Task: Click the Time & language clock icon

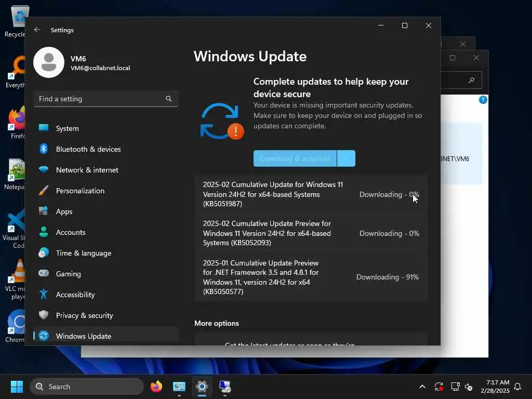Action: click(x=44, y=253)
